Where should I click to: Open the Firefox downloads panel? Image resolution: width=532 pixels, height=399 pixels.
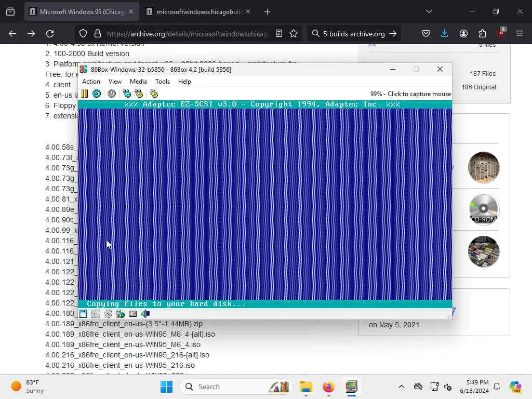pos(445,34)
